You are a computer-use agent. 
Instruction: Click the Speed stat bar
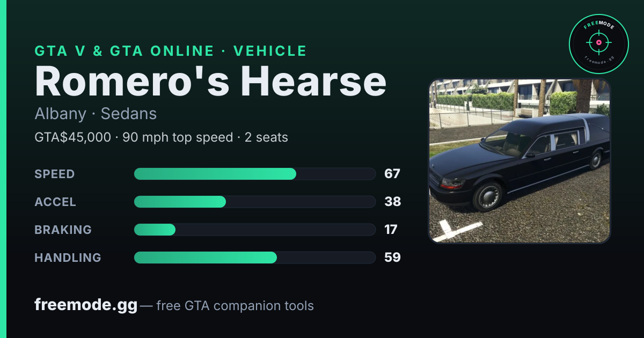point(254,174)
